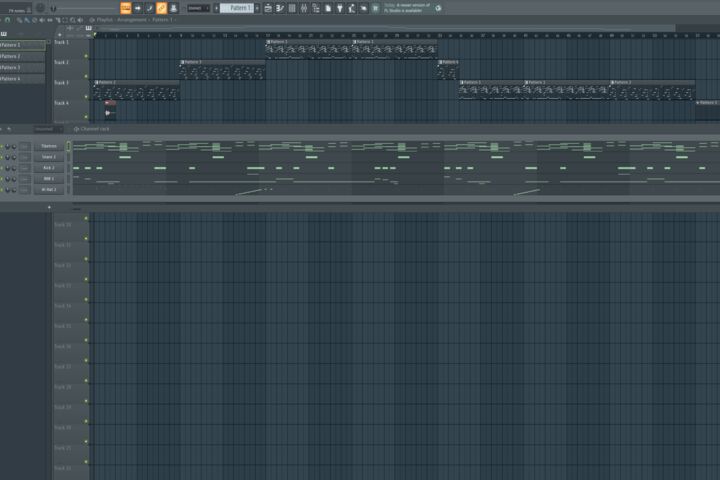720x480 pixels.
Task: Step to the previous pattern with the left arrow
Action: 216,8
